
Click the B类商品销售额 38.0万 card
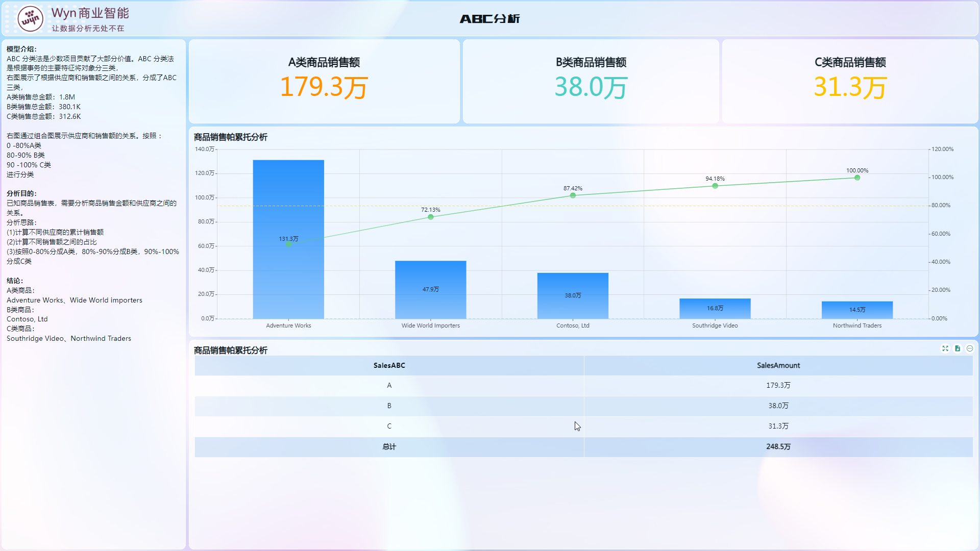click(x=591, y=81)
